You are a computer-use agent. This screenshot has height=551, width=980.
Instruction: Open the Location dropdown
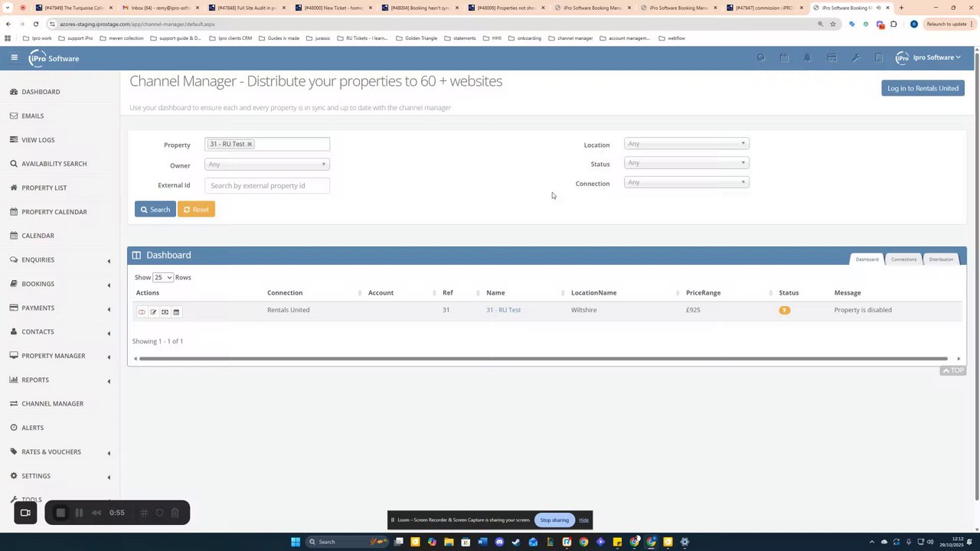click(x=686, y=144)
